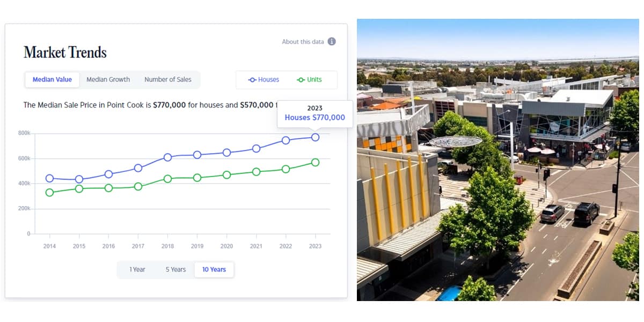Toggle the Houses series in legend

(264, 79)
